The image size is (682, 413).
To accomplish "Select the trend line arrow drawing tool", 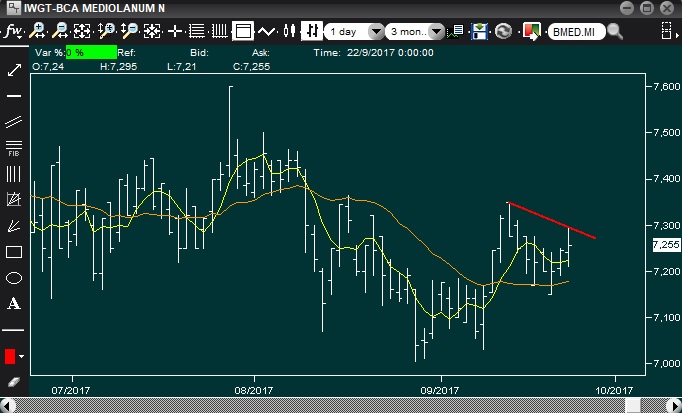I will pos(14,70).
